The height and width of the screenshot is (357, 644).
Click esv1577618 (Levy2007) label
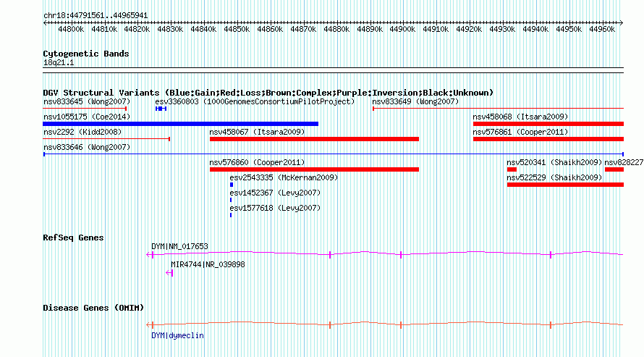click(x=275, y=208)
